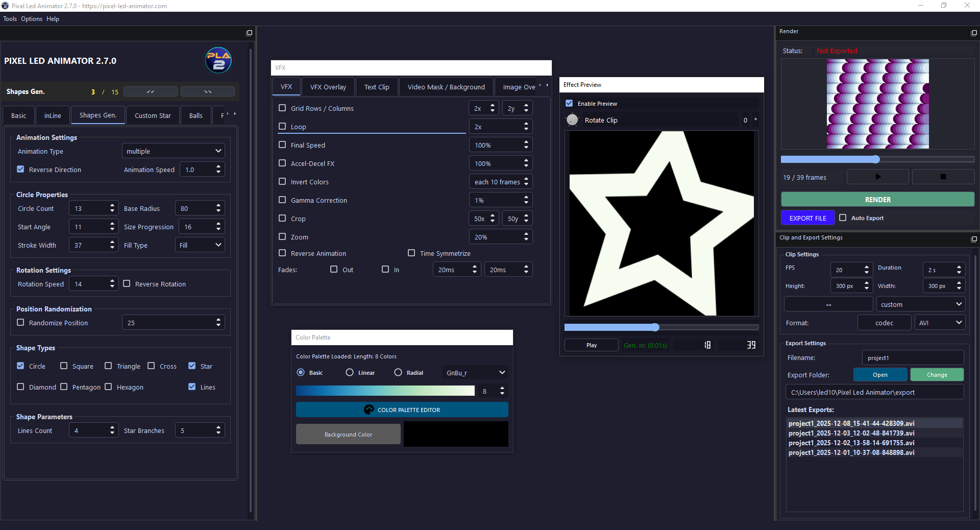980x530 pixels.
Task: Undock the left Shapes Gen. panel
Action: 249,33
